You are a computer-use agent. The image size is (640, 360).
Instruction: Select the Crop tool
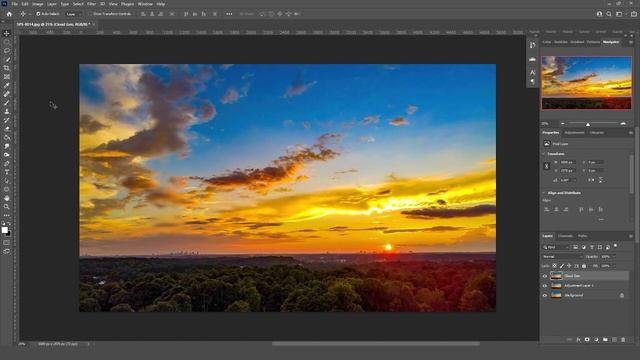coord(7,68)
